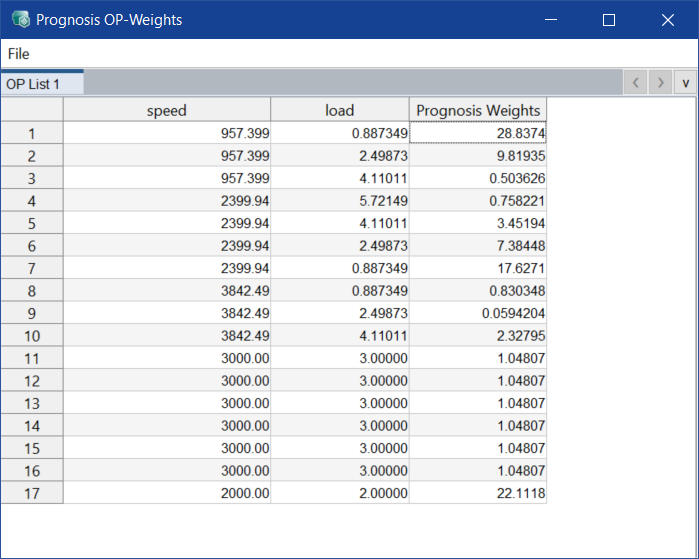The image size is (699, 559).
Task: Select row header 1
Action: pyautogui.click(x=32, y=133)
